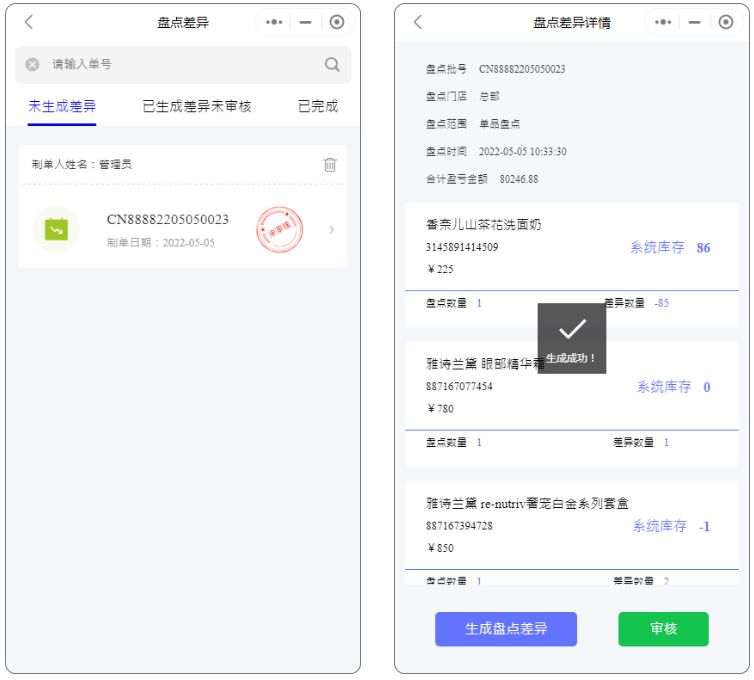This screenshot has width=754, height=680.
Task: Expand the order entry with the chevron
Action: pos(332,230)
